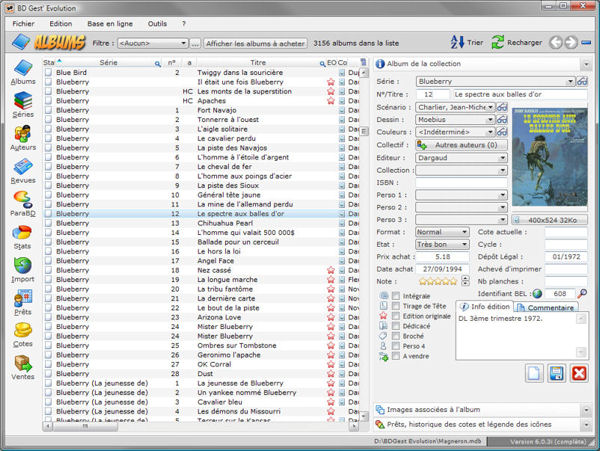This screenshot has width=600, height=451.
Task: Click the Trier sort icon
Action: tap(457, 42)
